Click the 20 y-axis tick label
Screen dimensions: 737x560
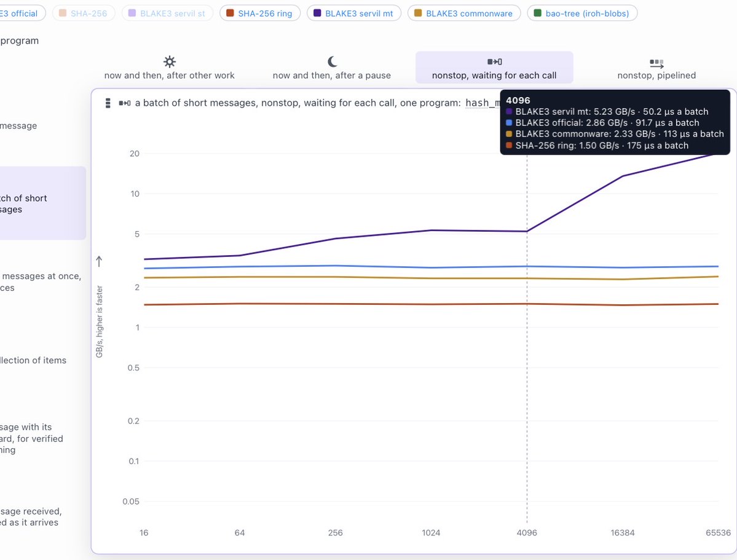[x=135, y=153]
